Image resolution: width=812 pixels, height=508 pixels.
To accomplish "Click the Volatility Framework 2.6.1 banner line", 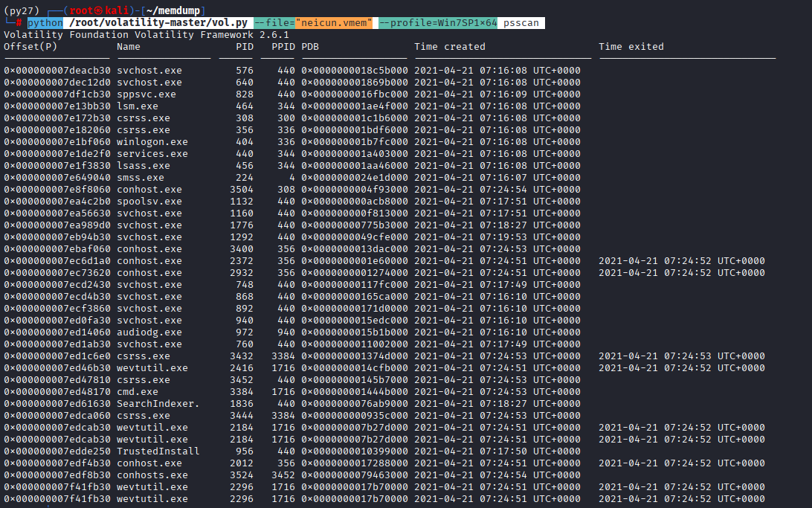I will point(146,35).
